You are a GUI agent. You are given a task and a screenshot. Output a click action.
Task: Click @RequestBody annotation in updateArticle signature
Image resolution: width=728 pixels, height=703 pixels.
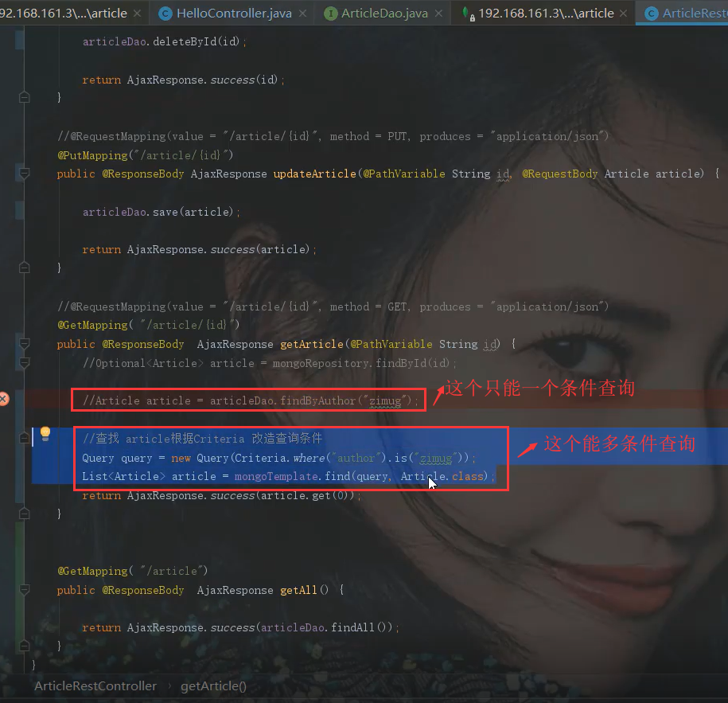coord(560,174)
